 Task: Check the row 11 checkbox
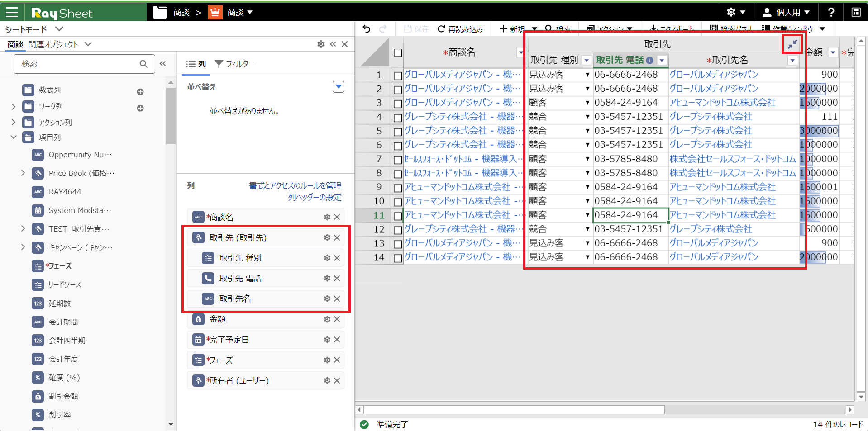(x=398, y=216)
